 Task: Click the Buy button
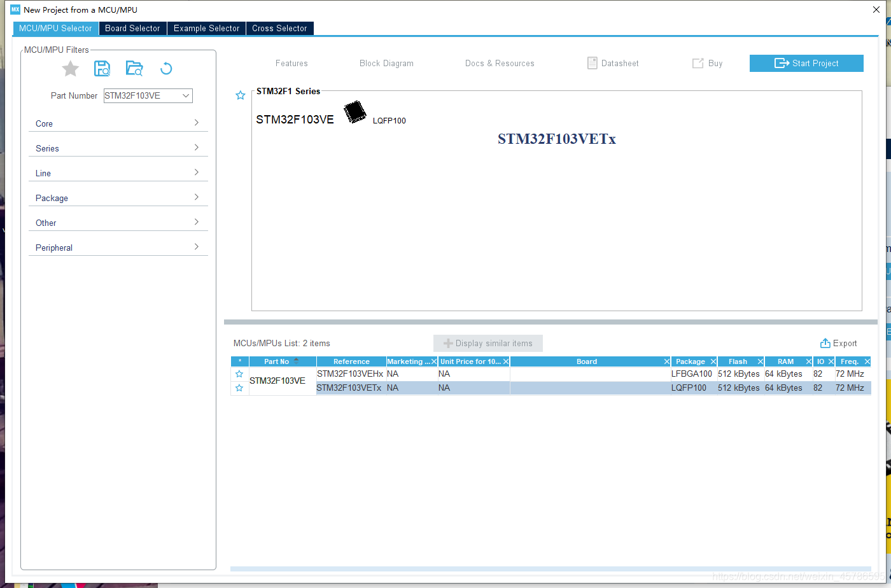click(707, 64)
